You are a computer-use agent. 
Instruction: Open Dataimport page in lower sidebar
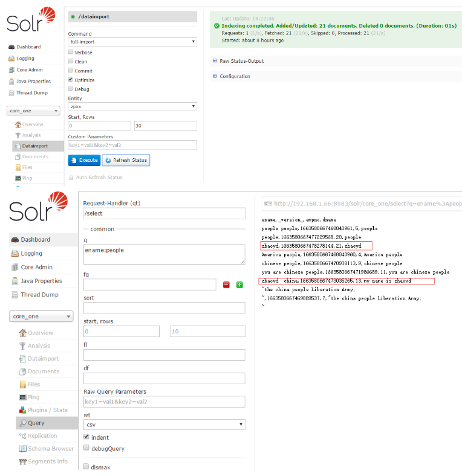(x=43, y=359)
